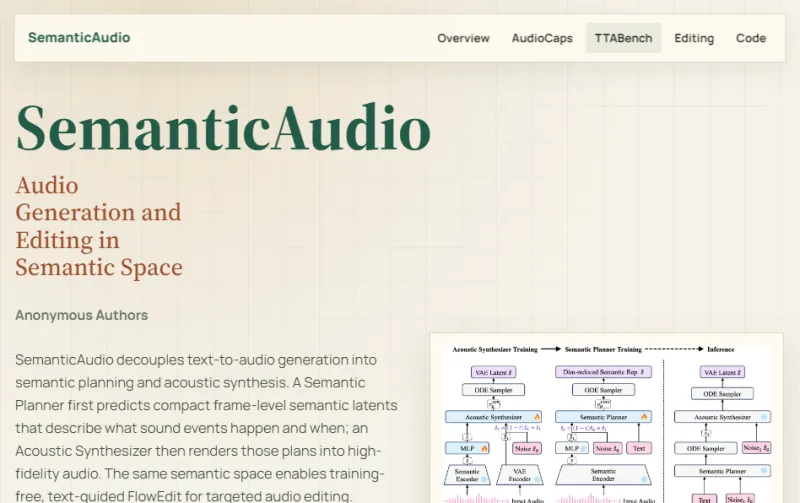800x503 pixels.
Task: Click the 'Semantic Planner Training' diagram heading
Action: (x=603, y=349)
